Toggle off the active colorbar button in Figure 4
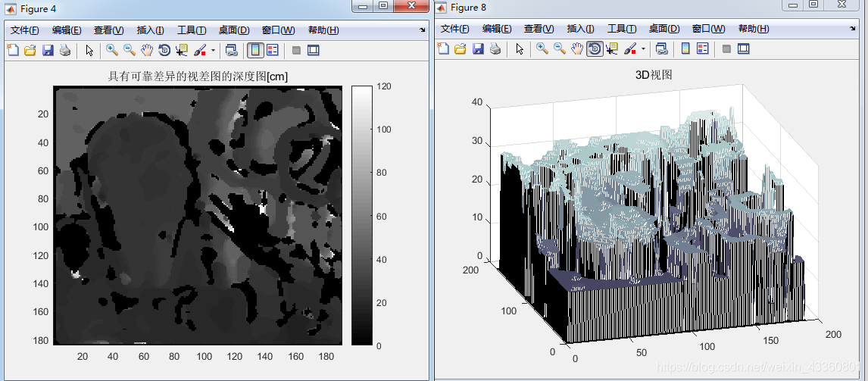The height and width of the screenshot is (381, 868). [254, 51]
